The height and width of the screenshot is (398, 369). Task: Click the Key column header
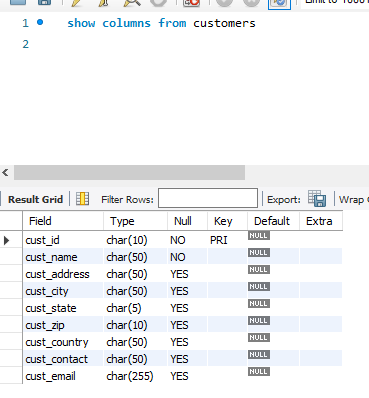pos(227,221)
